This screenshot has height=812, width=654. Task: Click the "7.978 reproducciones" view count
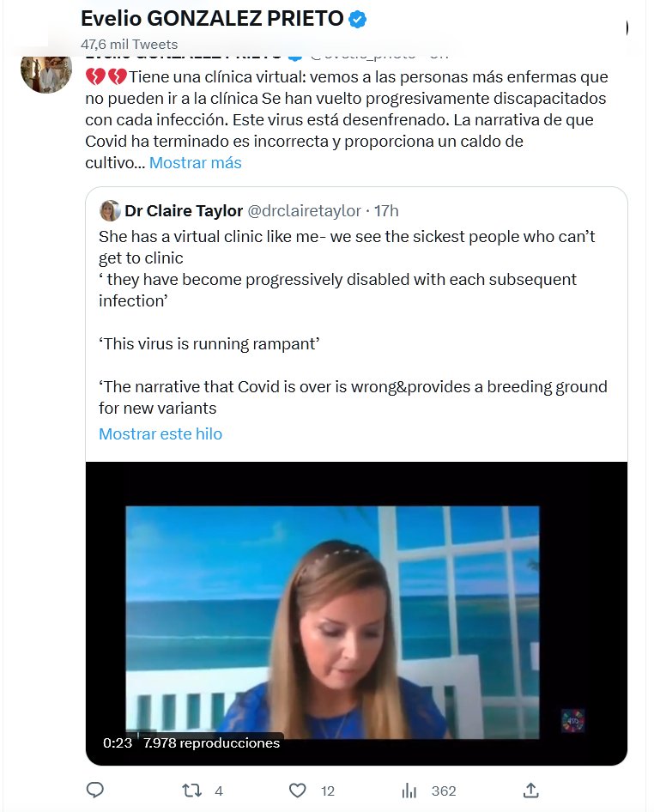point(211,743)
